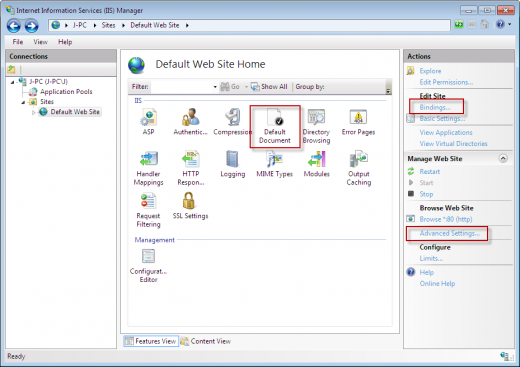Screen dimensions: 520x367
Task: Expand the breadcrumb arrow after J-PC
Action: point(95,25)
